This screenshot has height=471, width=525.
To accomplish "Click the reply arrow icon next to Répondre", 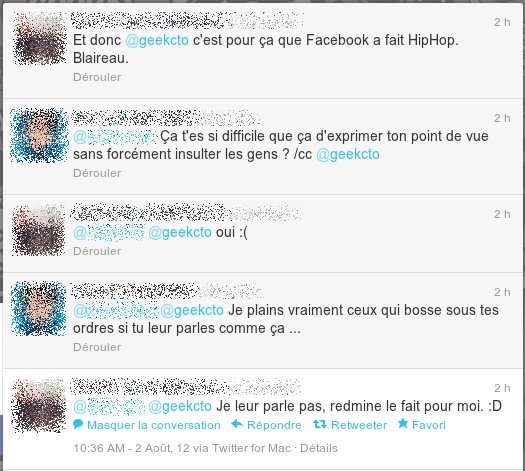I will click(237, 424).
